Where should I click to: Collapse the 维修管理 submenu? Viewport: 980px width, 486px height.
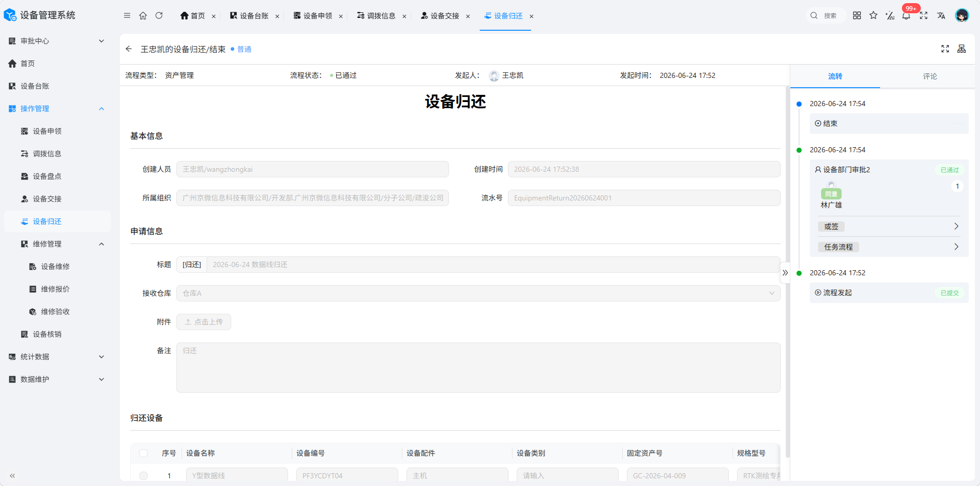[x=56, y=244]
